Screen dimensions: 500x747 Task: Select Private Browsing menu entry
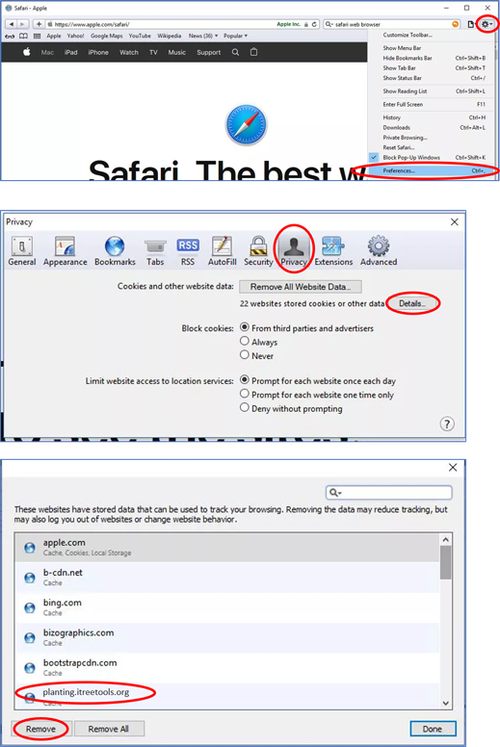tap(405, 137)
